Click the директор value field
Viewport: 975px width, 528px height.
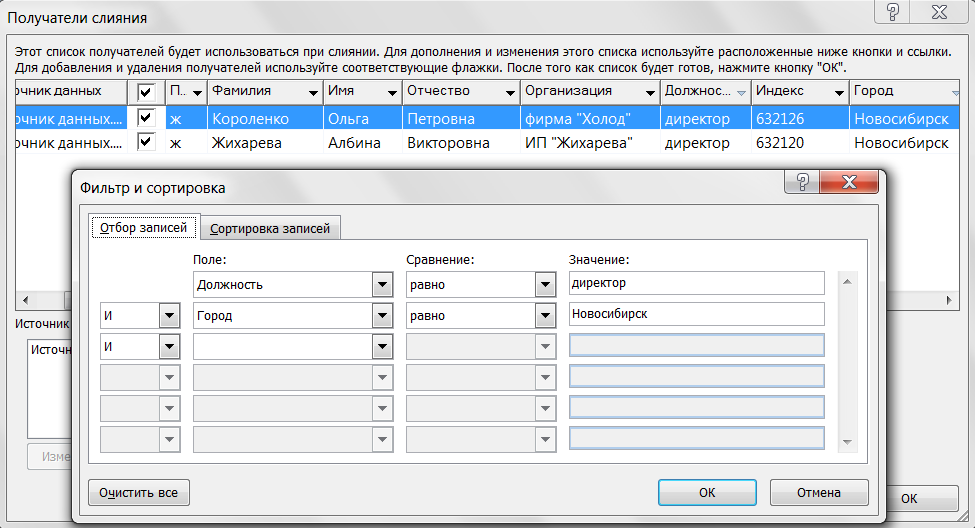[x=696, y=283]
